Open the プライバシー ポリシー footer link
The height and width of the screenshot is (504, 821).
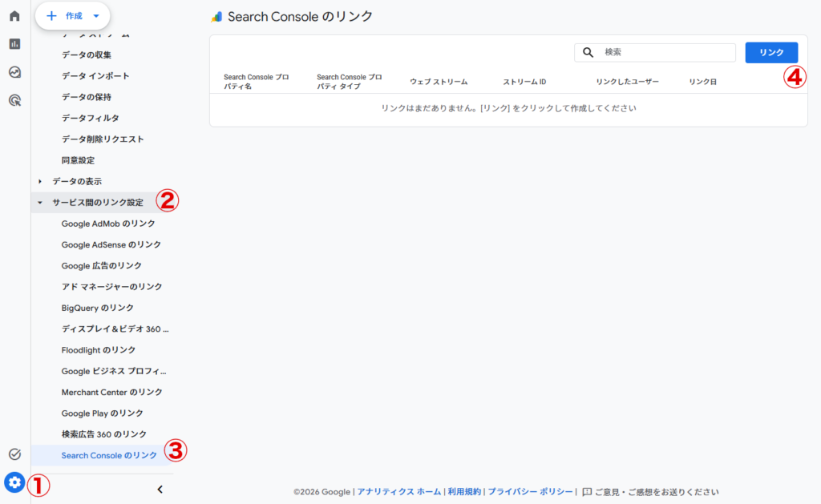click(530, 492)
